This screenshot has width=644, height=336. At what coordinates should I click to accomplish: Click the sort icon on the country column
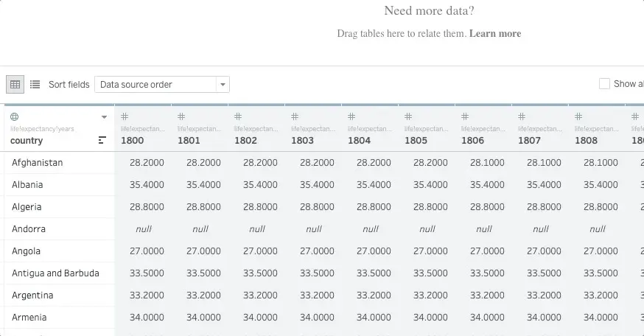[x=102, y=140]
